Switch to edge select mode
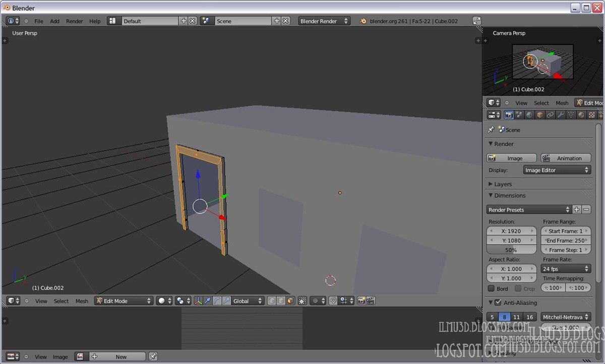605x364 pixels. click(281, 301)
